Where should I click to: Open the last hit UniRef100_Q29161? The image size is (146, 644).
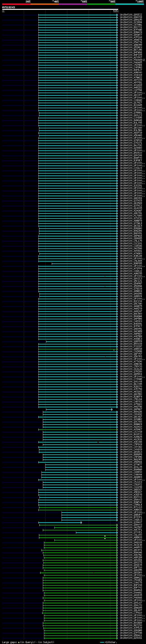131,638
